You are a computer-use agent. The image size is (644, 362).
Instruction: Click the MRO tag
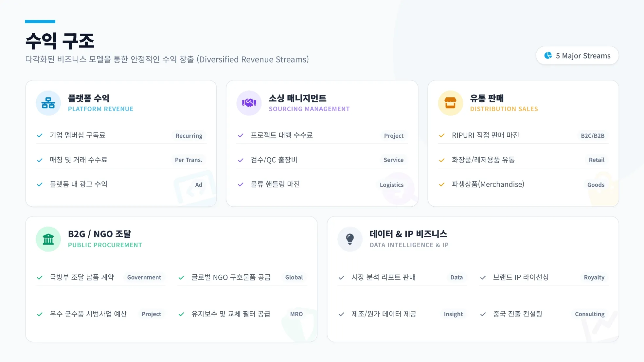(296, 314)
